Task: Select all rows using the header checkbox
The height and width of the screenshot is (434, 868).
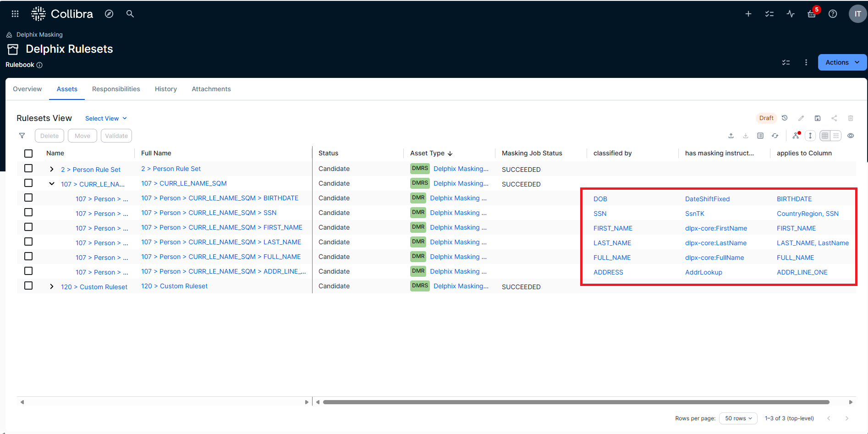Action: click(28, 153)
